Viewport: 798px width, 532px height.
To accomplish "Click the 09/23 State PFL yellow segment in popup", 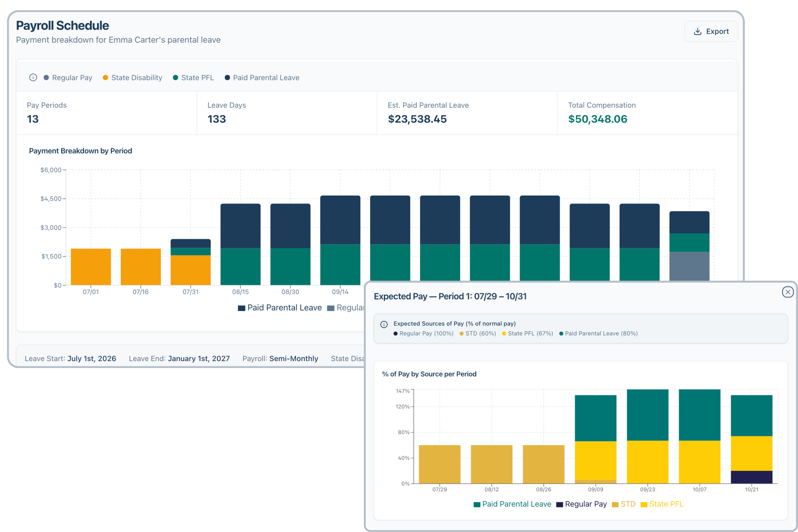I will click(x=648, y=462).
